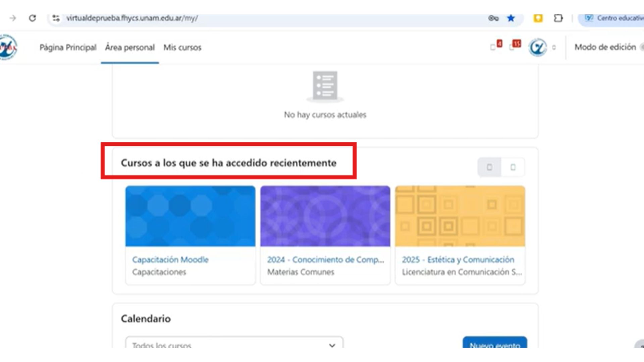Expand the Todos los cursos calendar dropdown
The width and height of the screenshot is (644, 362).
pos(234,343)
